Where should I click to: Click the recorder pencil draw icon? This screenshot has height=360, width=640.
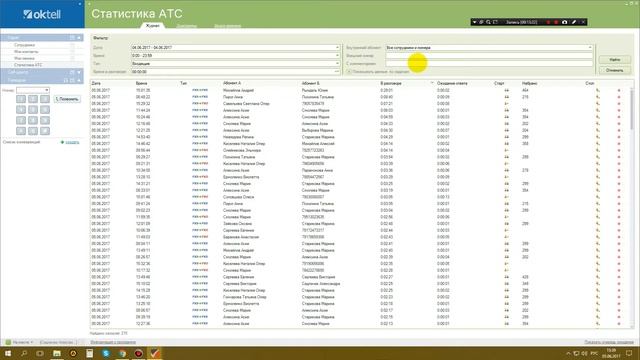tap(574, 22)
